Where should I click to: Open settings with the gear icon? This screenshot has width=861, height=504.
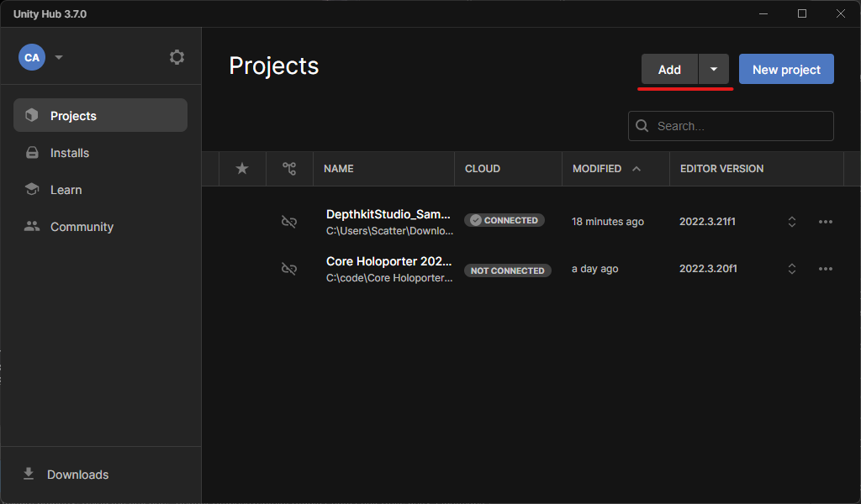177,57
